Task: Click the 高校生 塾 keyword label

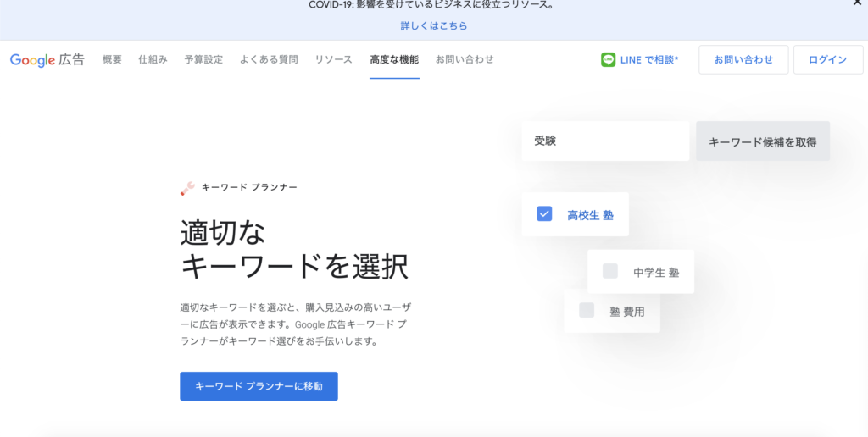Action: [591, 215]
